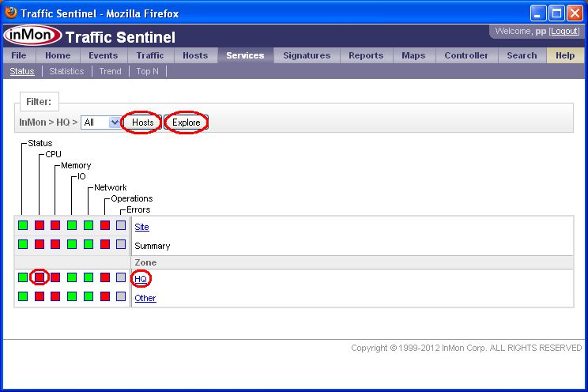Click the HQ zone Status indicator square

(x=23, y=277)
